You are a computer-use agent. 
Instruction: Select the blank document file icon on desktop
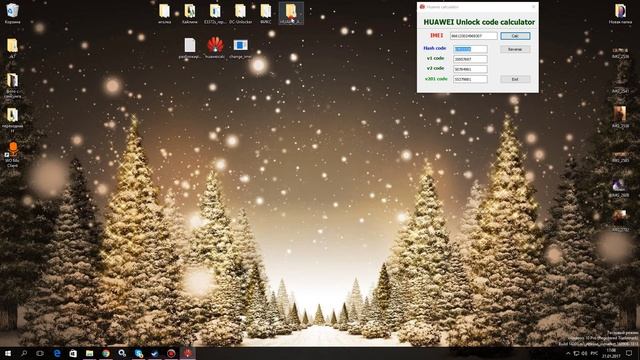tap(190, 48)
